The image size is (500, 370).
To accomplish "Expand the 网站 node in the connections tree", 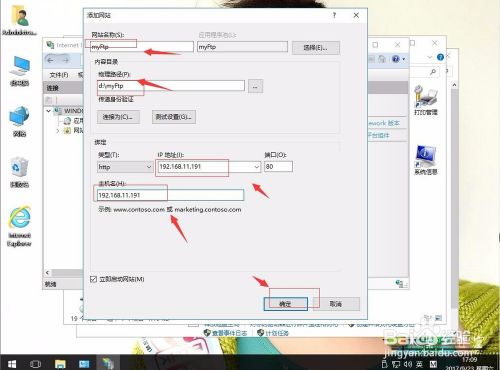I will tap(57, 131).
